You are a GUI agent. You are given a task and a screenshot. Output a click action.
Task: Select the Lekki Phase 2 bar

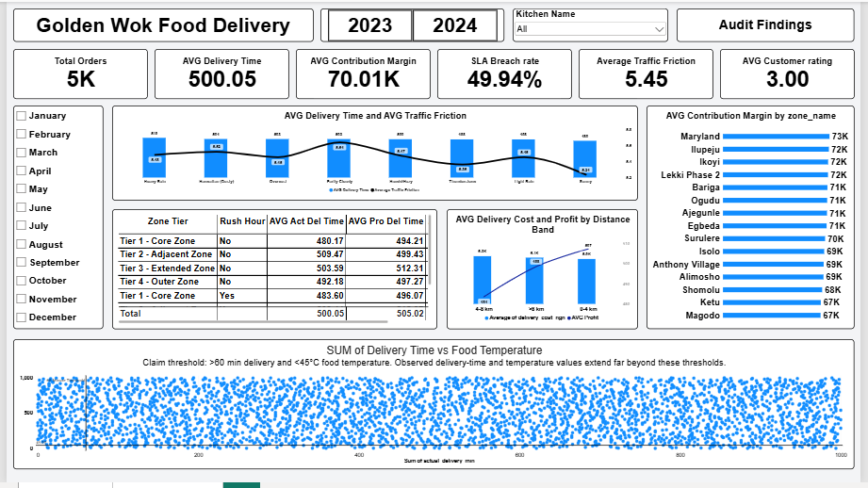[x=775, y=175]
